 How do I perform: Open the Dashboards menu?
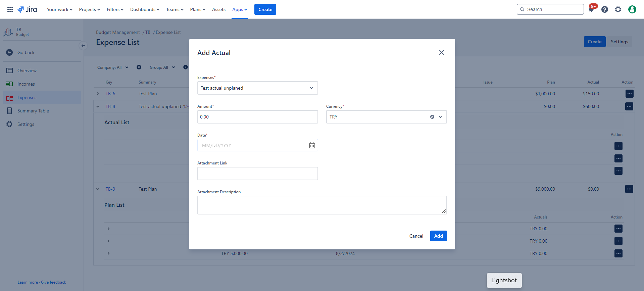[145, 9]
